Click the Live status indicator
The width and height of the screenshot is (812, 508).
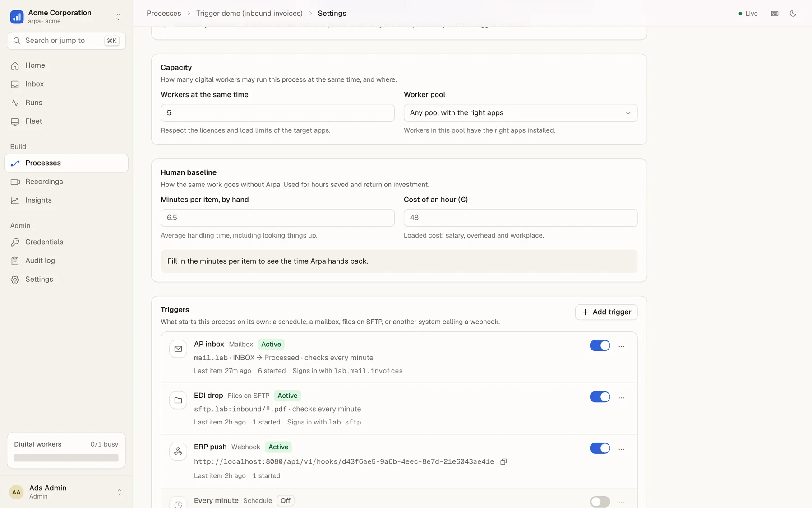[748, 14]
